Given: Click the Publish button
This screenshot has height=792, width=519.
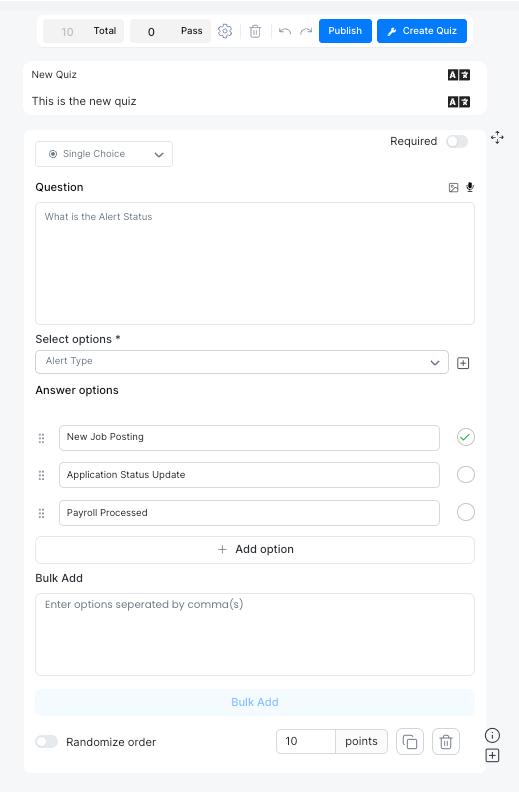Looking at the screenshot, I should (x=345, y=31).
